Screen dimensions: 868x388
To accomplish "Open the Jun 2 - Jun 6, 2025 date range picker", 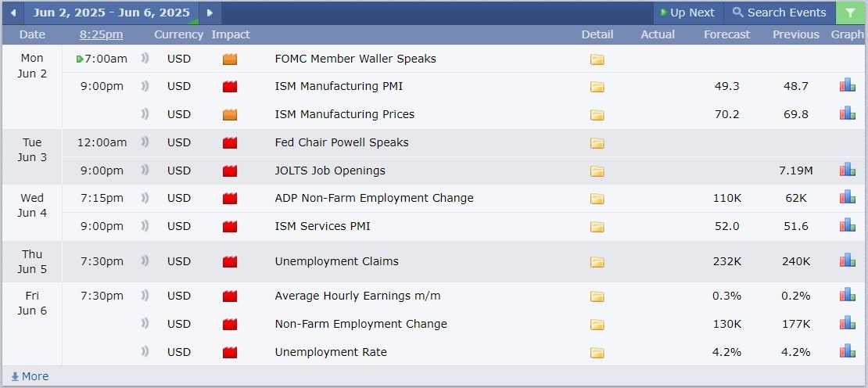I will point(111,13).
